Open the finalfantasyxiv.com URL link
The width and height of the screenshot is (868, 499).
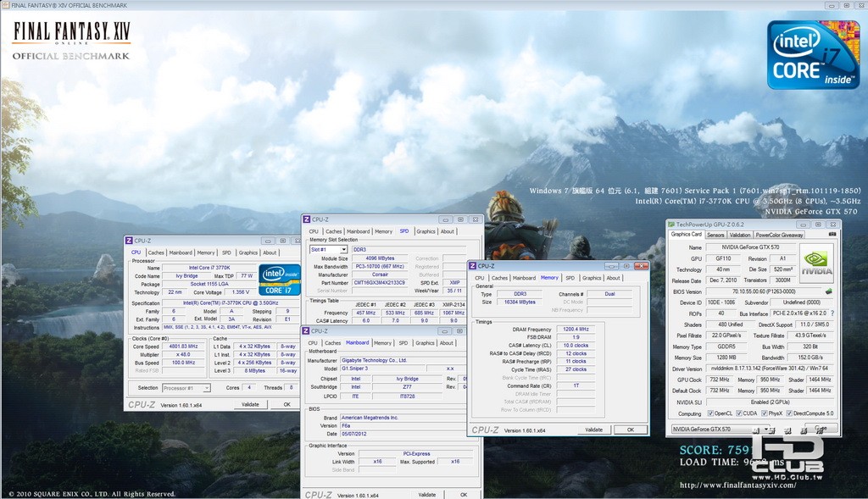coord(738,485)
